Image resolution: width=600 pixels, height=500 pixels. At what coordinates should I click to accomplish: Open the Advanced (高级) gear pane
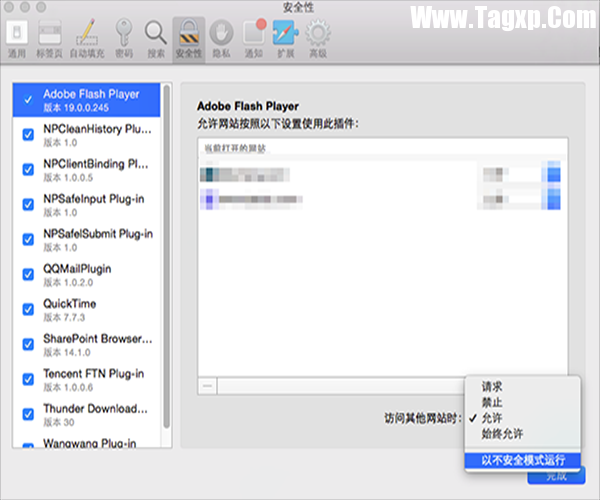[318, 39]
